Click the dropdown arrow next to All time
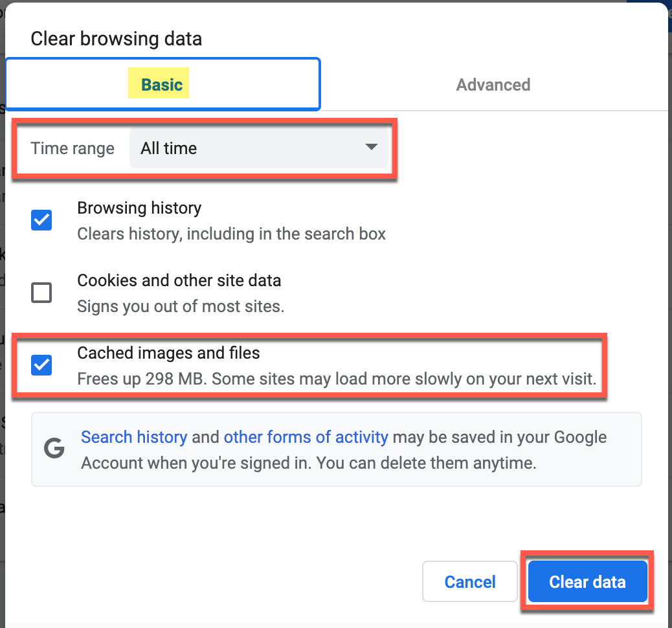 371,148
